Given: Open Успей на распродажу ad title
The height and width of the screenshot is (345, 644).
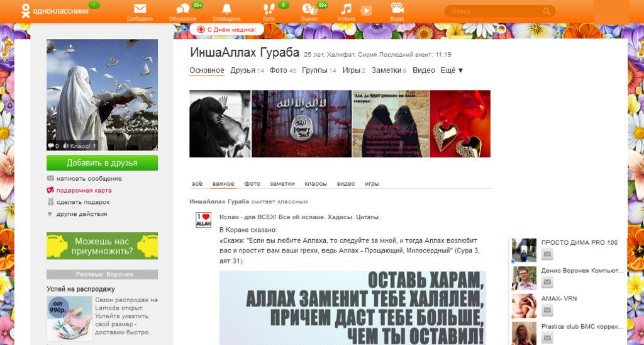Looking at the screenshot, I should click(x=80, y=289).
